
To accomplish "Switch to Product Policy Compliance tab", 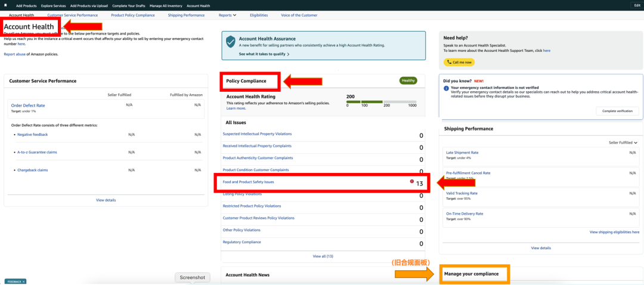I will tap(132, 15).
